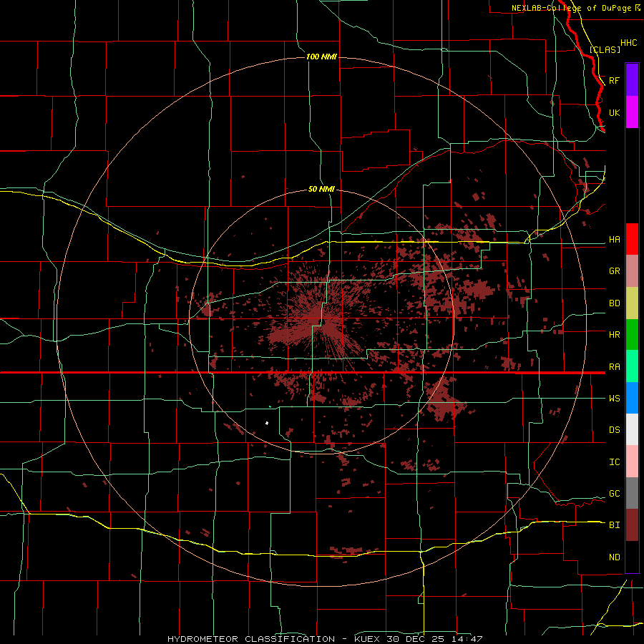The width and height of the screenshot is (644, 644).
Task: Click the IC light-pink legend swatch
Action: point(632,462)
